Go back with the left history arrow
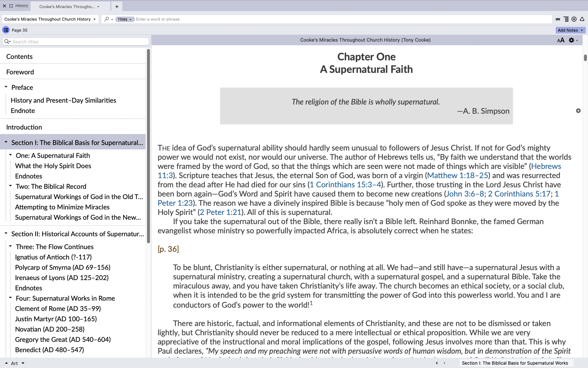588x368 pixels. click(437, 363)
